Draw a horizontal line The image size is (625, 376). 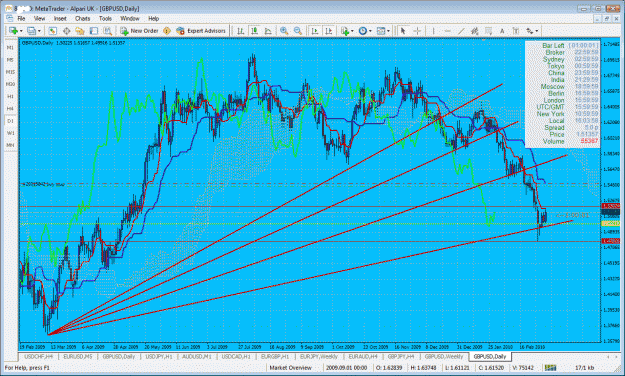tap(447, 31)
